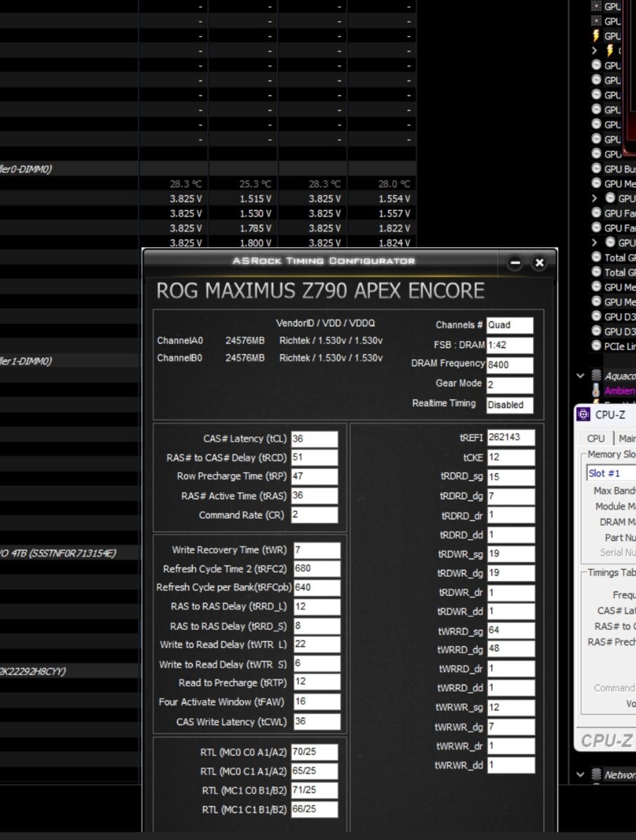The width and height of the screenshot is (636, 840).
Task: Click the ChannelA0 label
Action: tap(180, 341)
